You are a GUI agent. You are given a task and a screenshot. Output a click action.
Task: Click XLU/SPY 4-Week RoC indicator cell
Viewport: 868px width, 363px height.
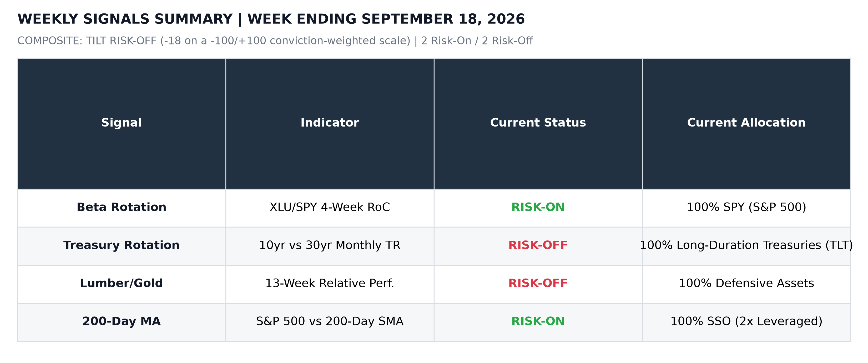click(330, 208)
